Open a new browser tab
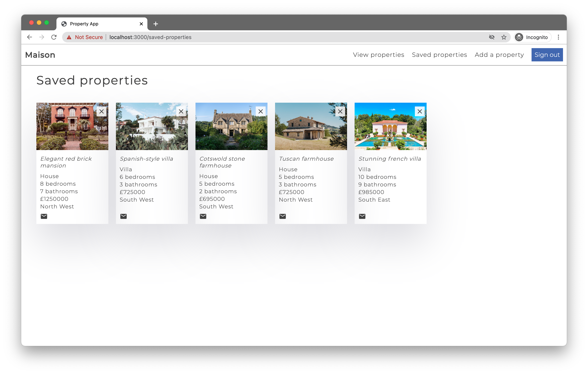Screen dimensions: 588x374 [x=156, y=24]
